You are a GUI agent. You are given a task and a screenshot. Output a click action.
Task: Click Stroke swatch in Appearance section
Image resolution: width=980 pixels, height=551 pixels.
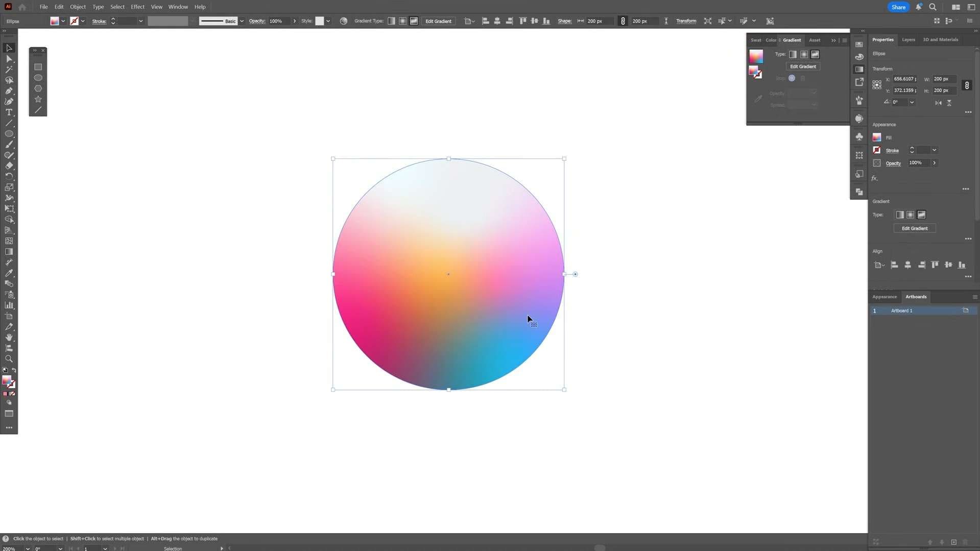point(877,150)
